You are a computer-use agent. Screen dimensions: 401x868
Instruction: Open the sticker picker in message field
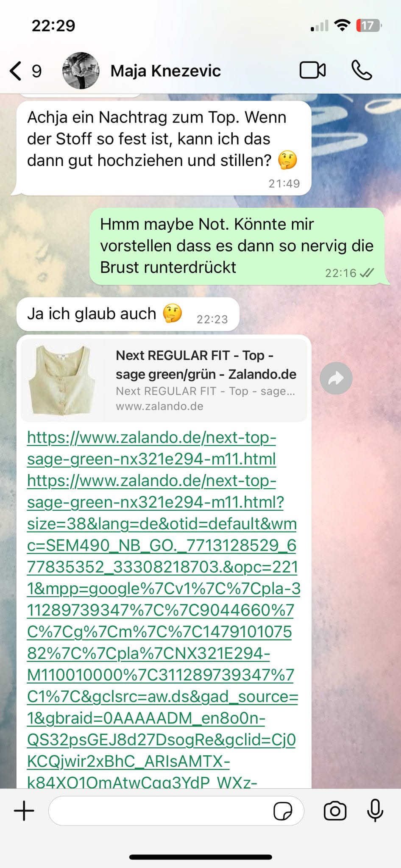(x=283, y=811)
